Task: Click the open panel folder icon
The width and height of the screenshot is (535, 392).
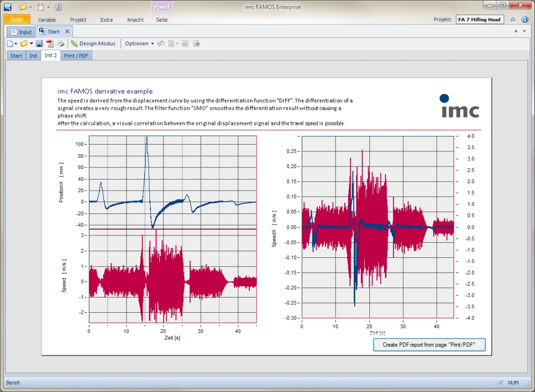Action: tap(24, 44)
